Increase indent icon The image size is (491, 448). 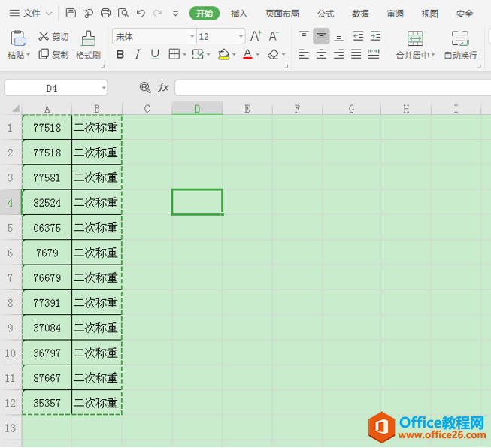(x=375, y=36)
